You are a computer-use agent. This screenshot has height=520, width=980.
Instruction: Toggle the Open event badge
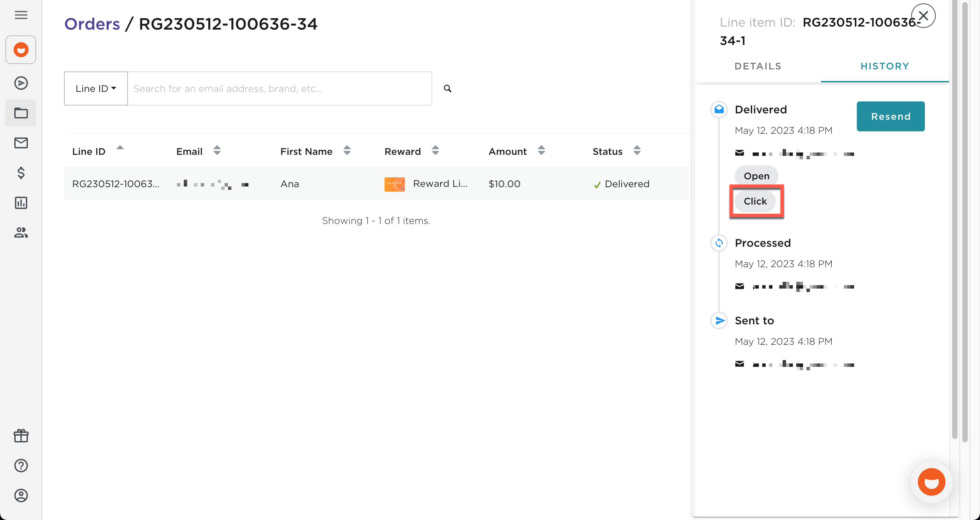click(756, 176)
